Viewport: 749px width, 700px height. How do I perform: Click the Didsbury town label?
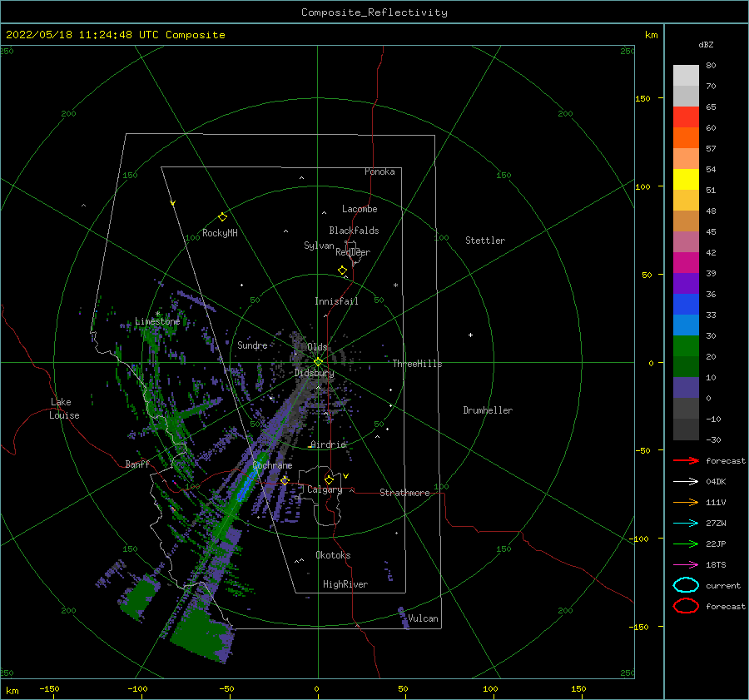[315, 373]
